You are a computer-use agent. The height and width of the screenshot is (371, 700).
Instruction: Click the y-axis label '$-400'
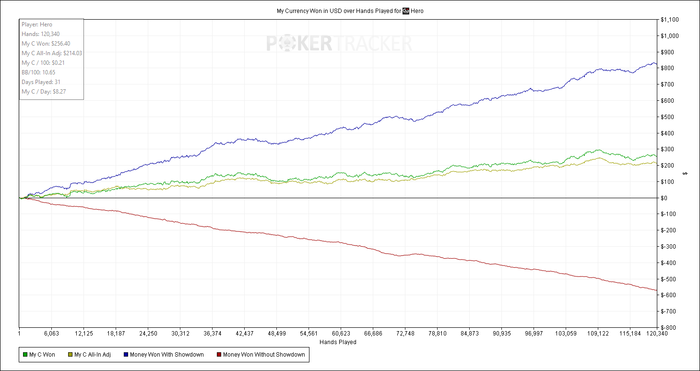tap(667, 263)
